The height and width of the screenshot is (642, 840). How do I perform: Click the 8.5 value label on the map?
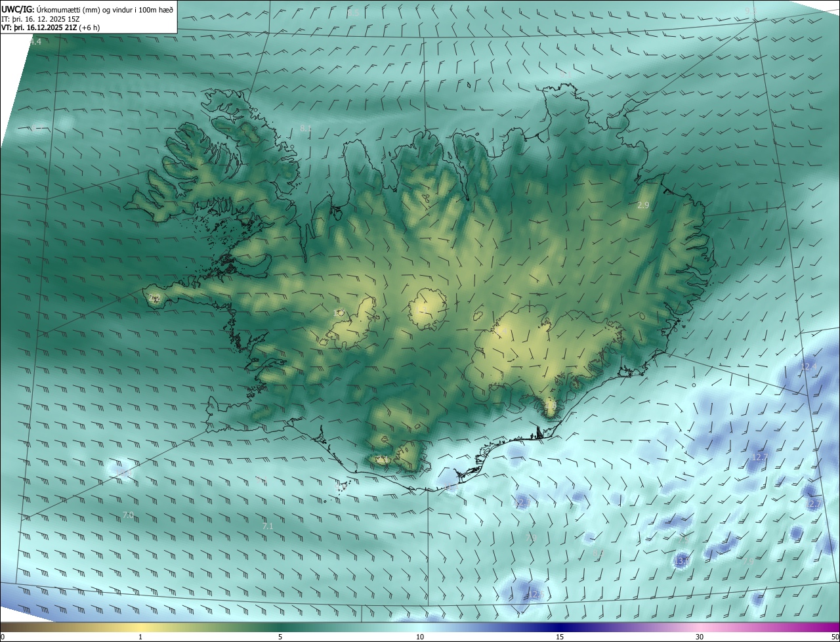(x=353, y=12)
